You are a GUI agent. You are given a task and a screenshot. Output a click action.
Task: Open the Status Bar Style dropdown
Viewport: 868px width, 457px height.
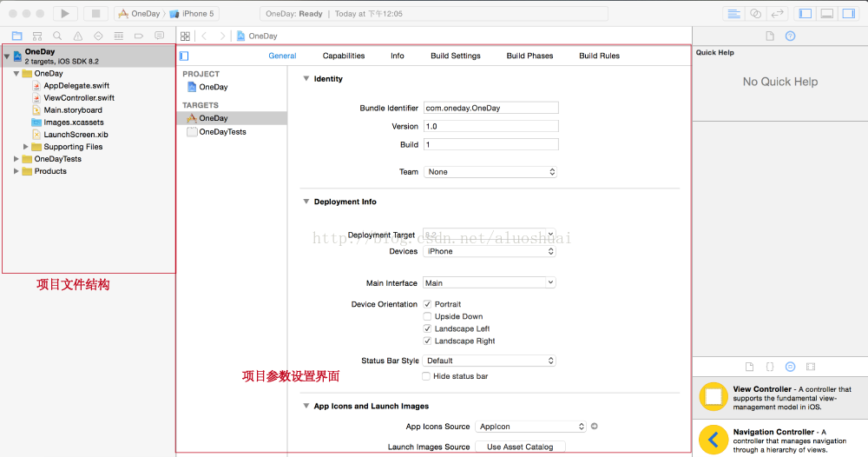[x=489, y=361]
